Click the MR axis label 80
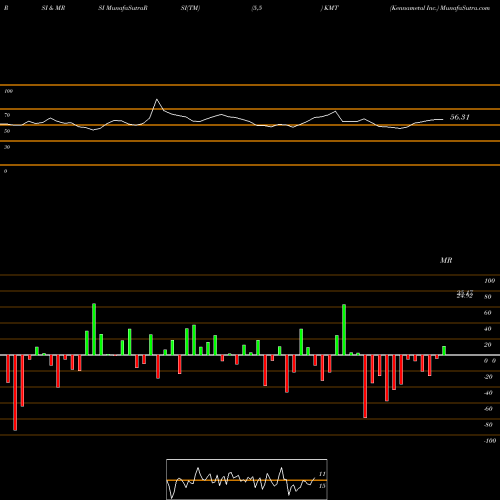Image resolution: width=500 pixels, height=500 pixels. pos(488,297)
